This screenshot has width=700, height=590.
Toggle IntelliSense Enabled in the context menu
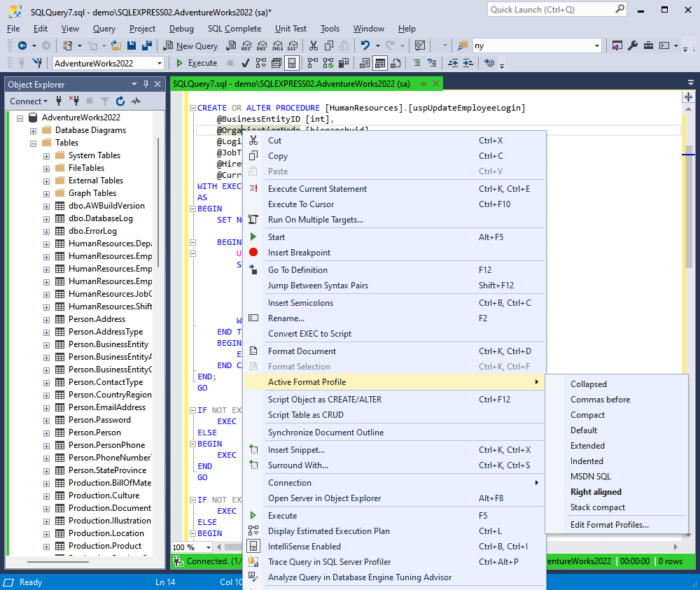(x=311, y=547)
